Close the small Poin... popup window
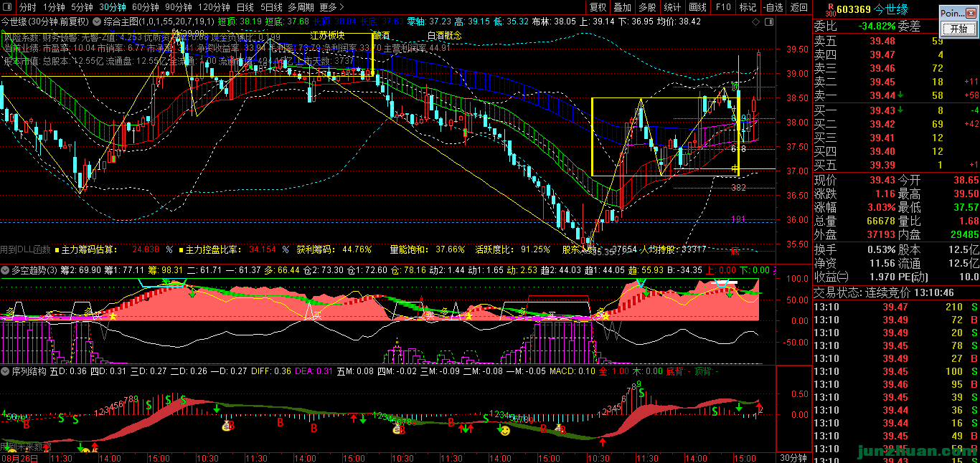The width and height of the screenshot is (980, 463). [971, 13]
